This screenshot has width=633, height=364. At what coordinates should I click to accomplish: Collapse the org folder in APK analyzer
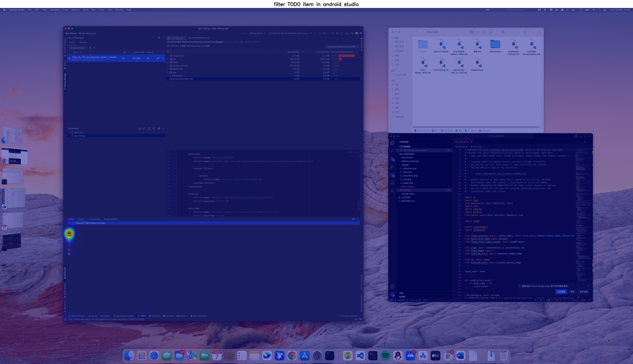pyautogui.click(x=167, y=72)
